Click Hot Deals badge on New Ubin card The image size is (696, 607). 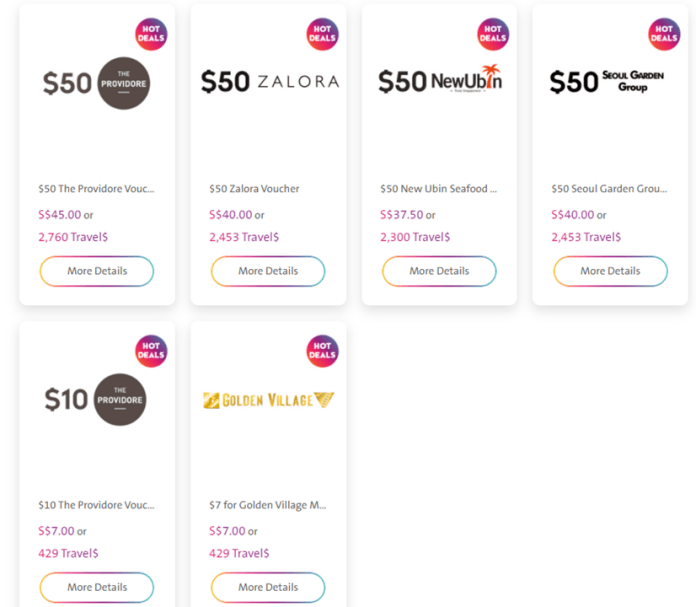click(493, 34)
